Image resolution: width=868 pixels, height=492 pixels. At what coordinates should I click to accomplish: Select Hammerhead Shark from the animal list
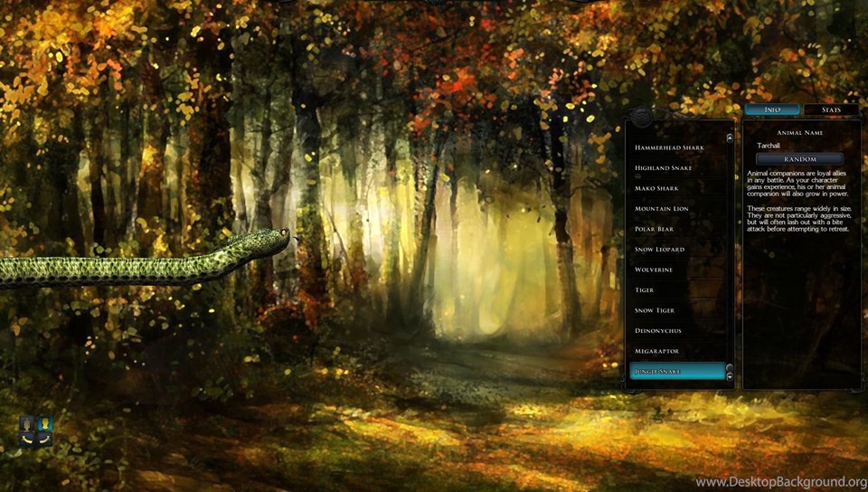[x=677, y=147]
